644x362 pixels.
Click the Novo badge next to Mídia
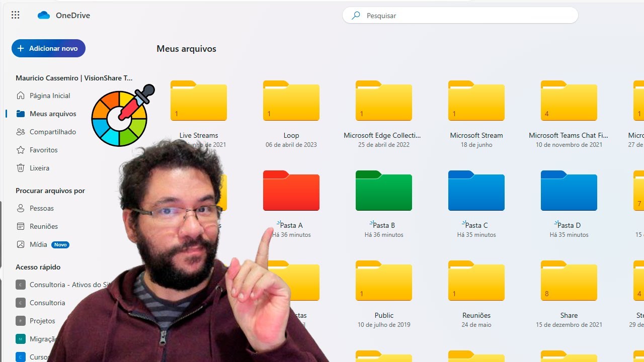tap(60, 245)
